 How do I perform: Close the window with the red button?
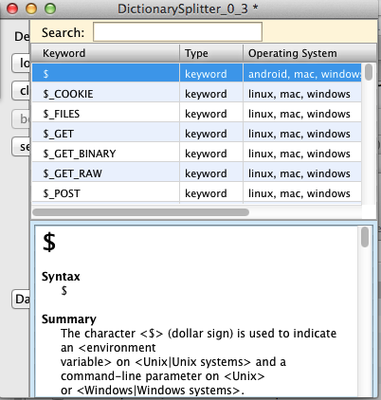click(x=12, y=8)
